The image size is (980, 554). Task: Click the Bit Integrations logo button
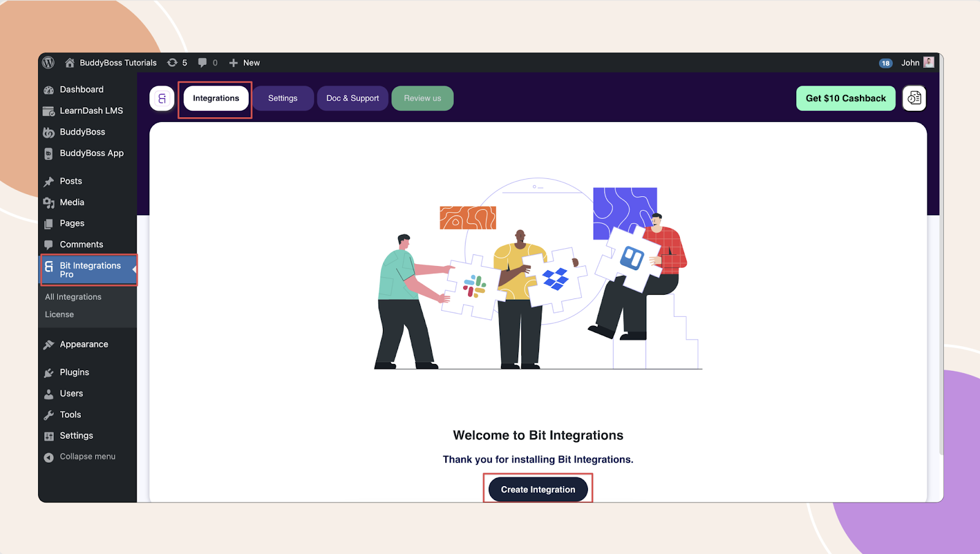[x=162, y=98]
